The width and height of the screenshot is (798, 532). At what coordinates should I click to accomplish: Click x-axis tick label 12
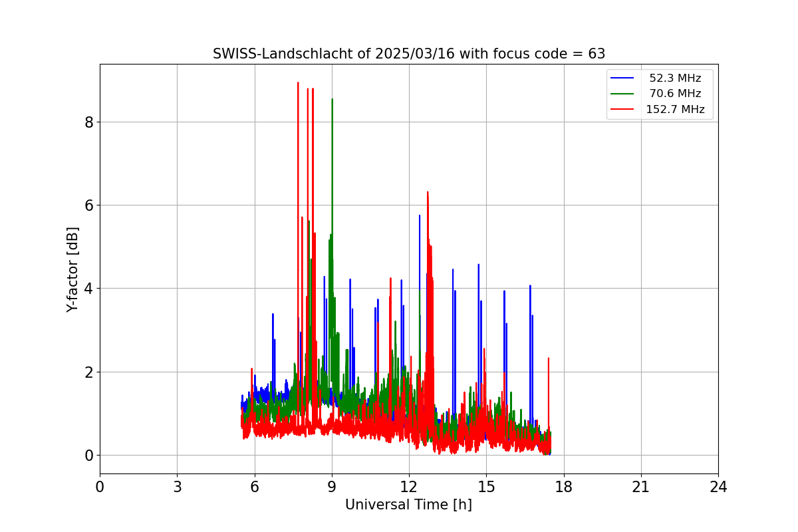(x=409, y=487)
